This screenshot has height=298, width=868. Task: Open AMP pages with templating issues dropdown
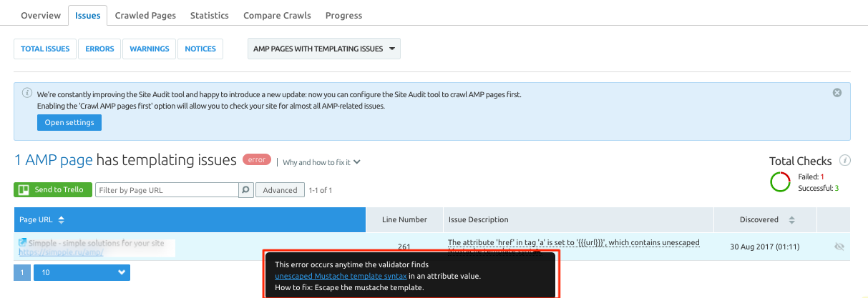[323, 49]
